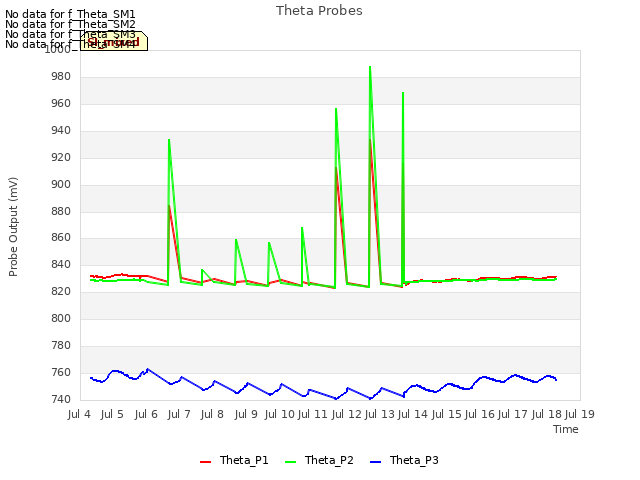This screenshot has height=480, width=640.
Task: Click the Jul 13 x-axis tick label
Action: click(x=379, y=414)
